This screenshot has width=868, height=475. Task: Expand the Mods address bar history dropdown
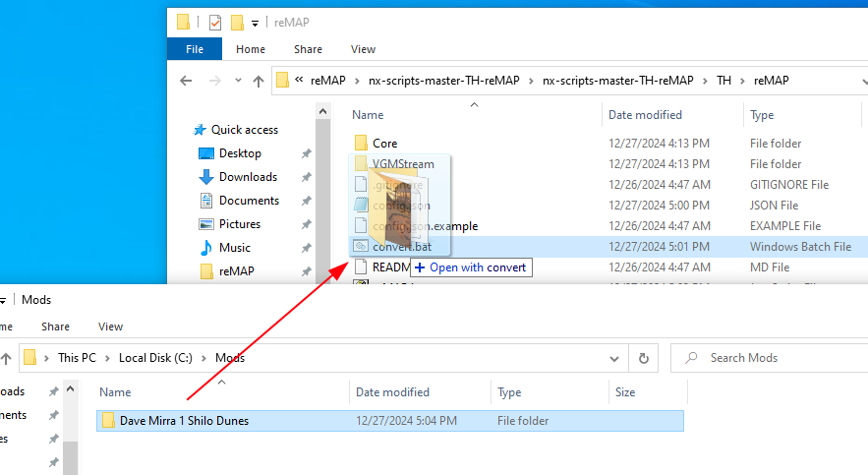[614, 358]
